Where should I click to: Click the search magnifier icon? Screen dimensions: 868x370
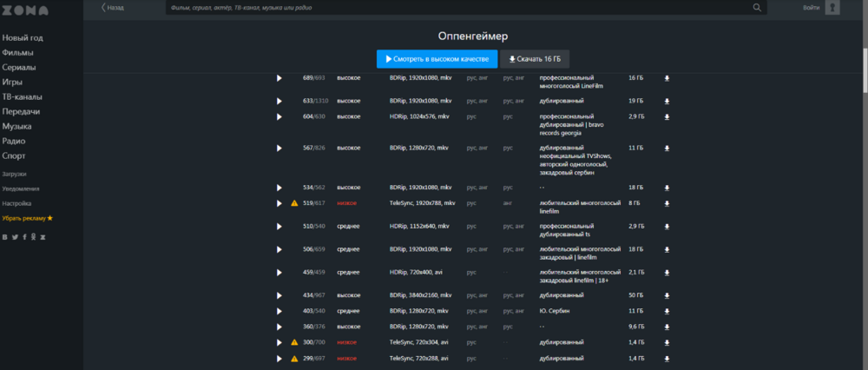pos(757,8)
